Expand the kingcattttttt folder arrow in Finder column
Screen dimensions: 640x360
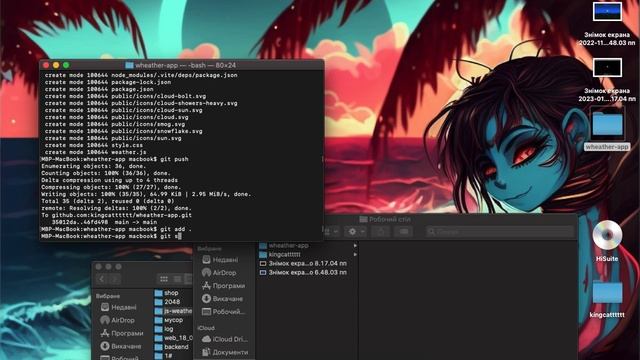tap(355, 254)
